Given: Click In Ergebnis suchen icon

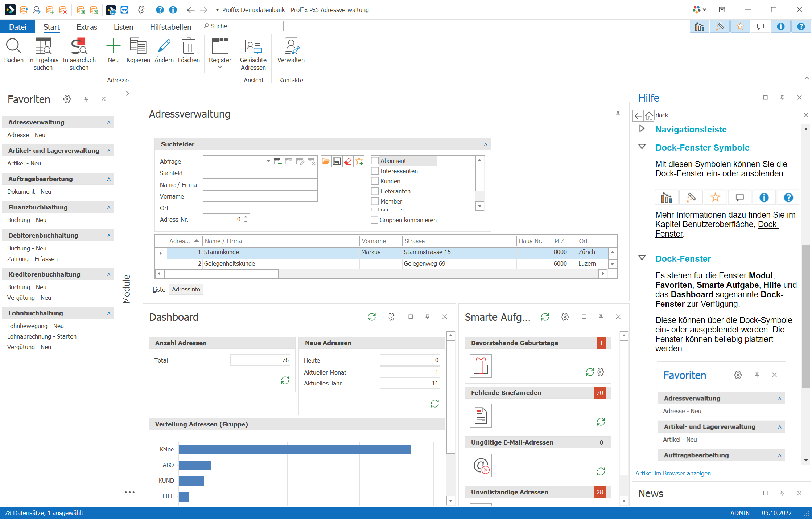Looking at the screenshot, I should pyautogui.click(x=43, y=46).
